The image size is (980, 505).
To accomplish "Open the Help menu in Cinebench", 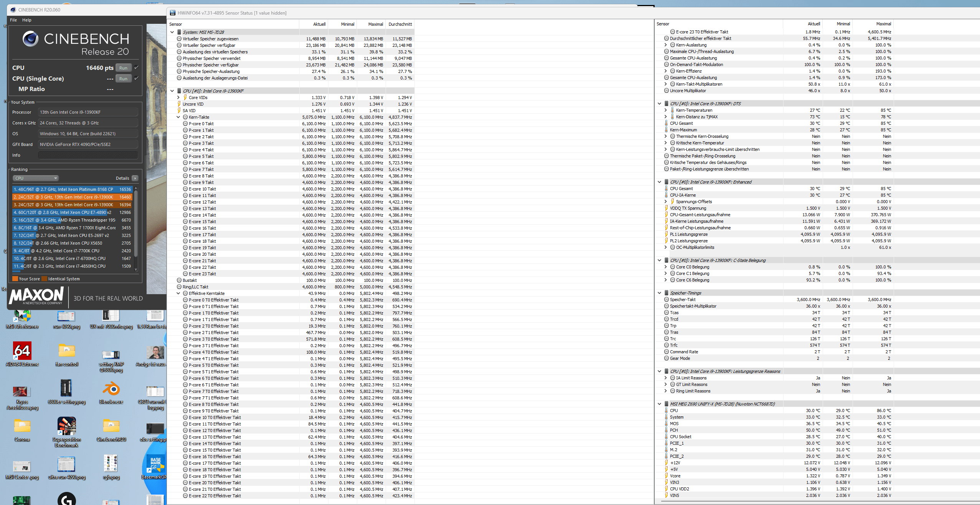I will [27, 20].
